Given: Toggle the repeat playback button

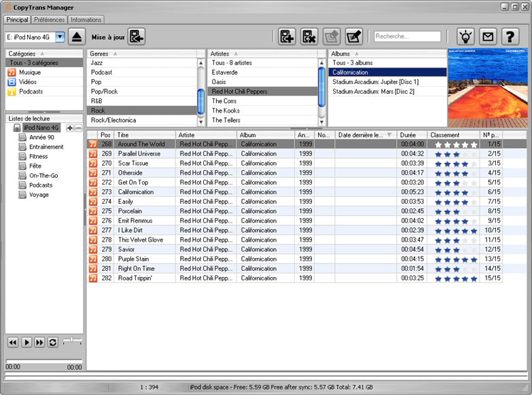Looking at the screenshot, I should tap(53, 343).
